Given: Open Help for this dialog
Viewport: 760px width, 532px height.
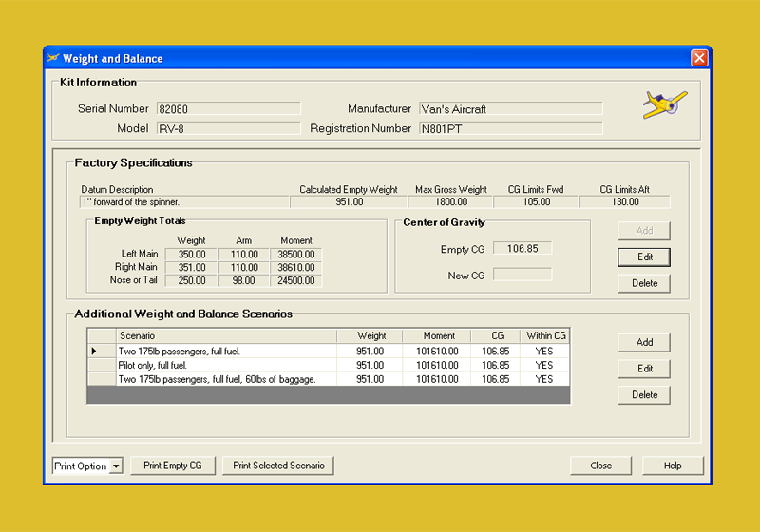Looking at the screenshot, I should (x=673, y=465).
